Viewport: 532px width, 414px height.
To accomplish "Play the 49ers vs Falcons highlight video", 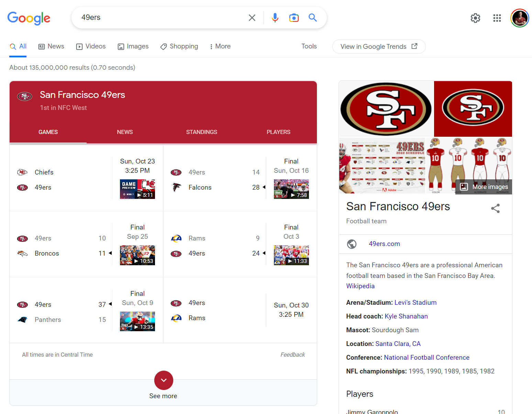I will coord(291,189).
